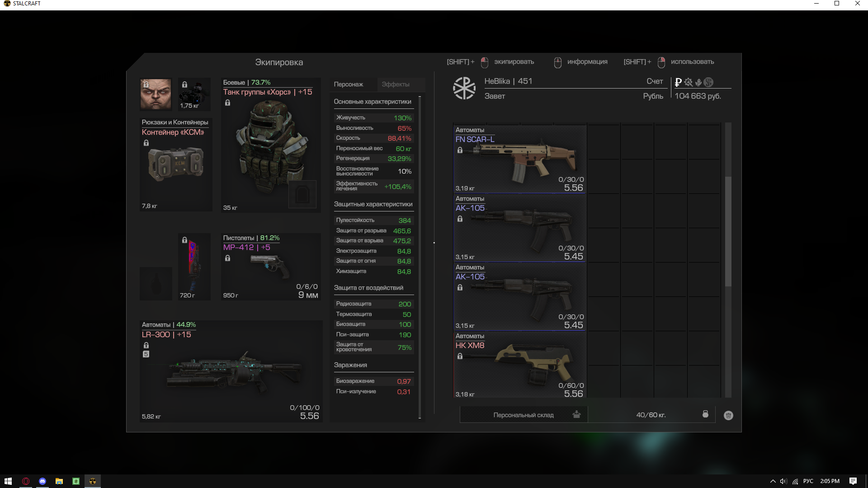
Task: Select the night-vision device slot weighing 1,75 кг
Action: [194, 94]
